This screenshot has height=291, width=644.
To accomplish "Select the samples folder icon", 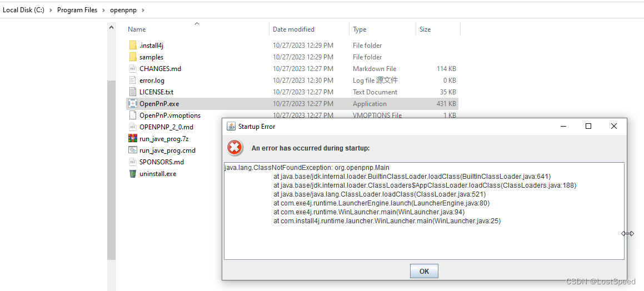I will (133, 57).
